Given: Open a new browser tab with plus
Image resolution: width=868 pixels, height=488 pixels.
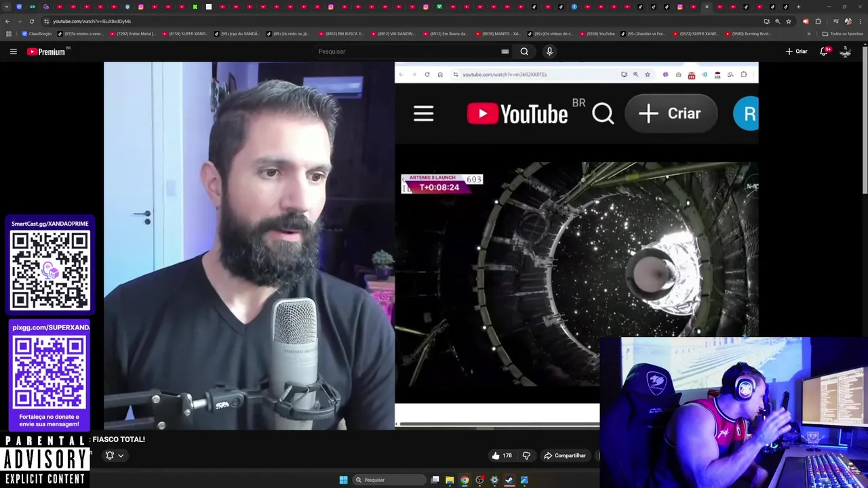Looking at the screenshot, I should coord(798,7).
